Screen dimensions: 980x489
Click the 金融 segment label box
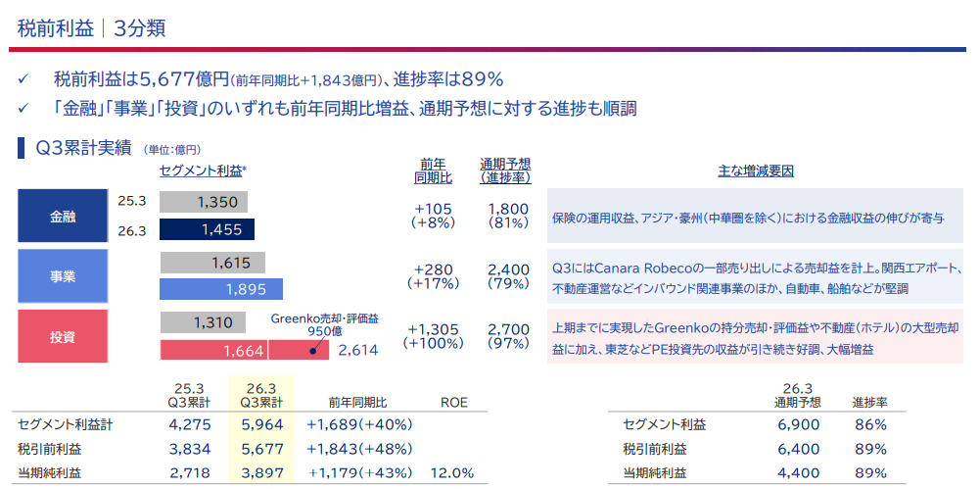tap(63, 216)
